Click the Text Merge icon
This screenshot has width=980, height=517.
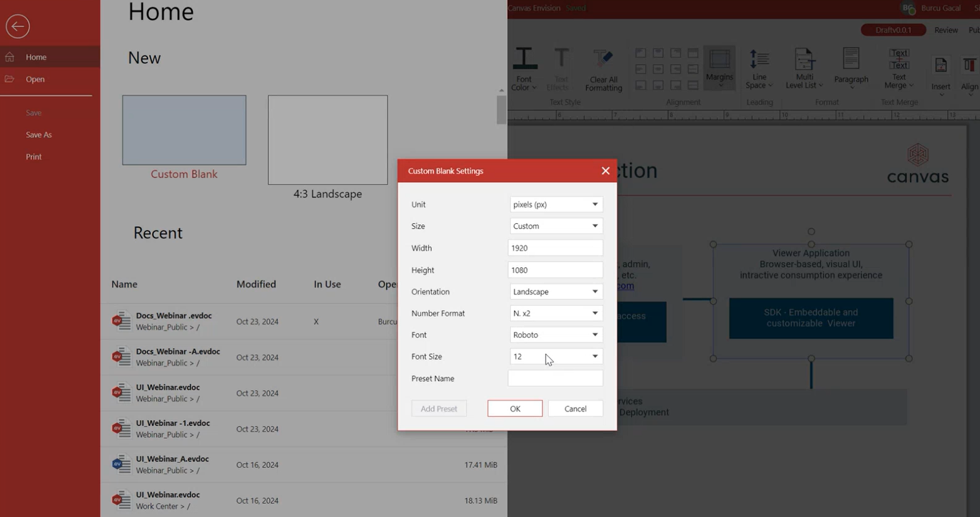[899, 60]
